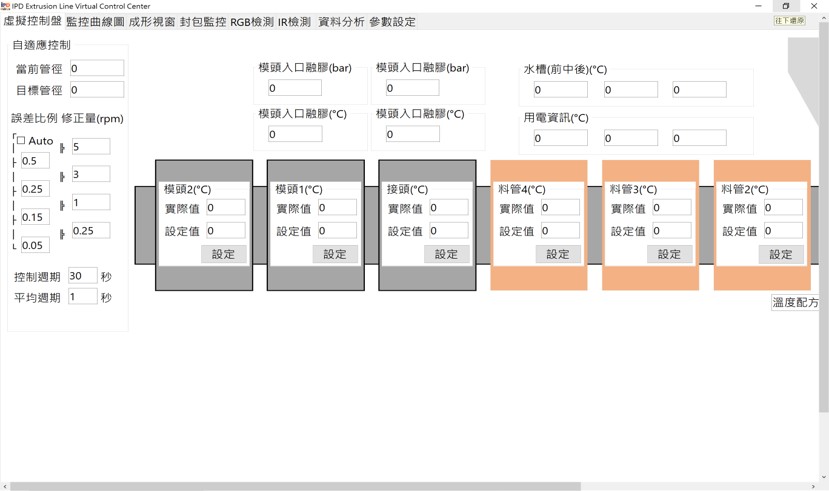Viewport: 829px width, 491px height.
Task: Click 設定 button for 模頭1(°C)
Action: (335, 254)
